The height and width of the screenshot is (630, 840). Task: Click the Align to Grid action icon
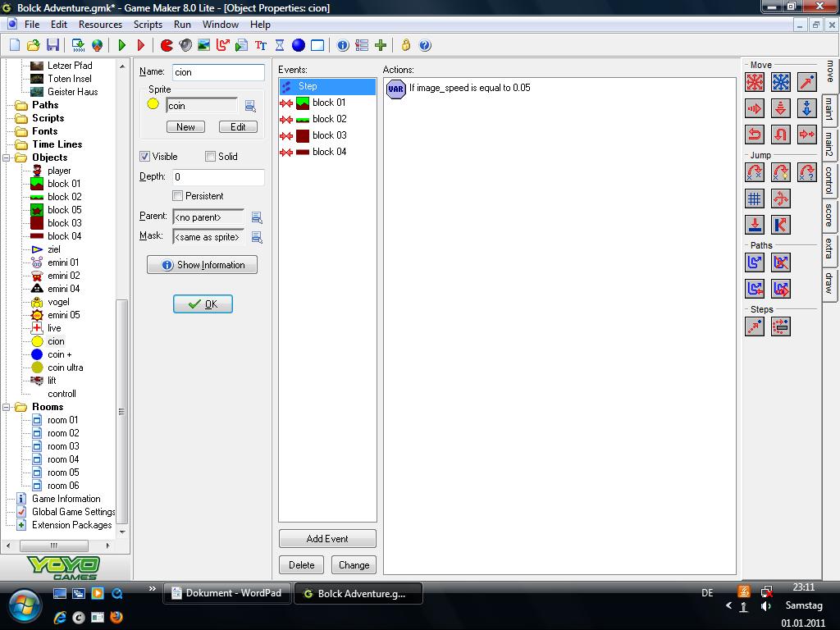[x=755, y=199]
